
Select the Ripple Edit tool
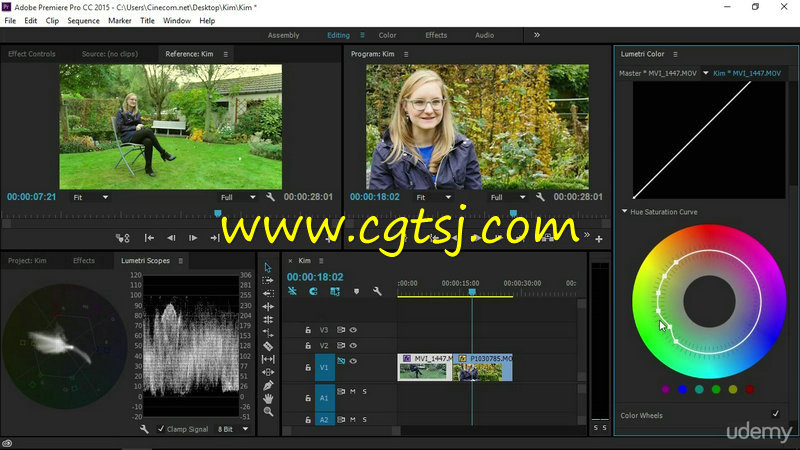click(x=268, y=307)
